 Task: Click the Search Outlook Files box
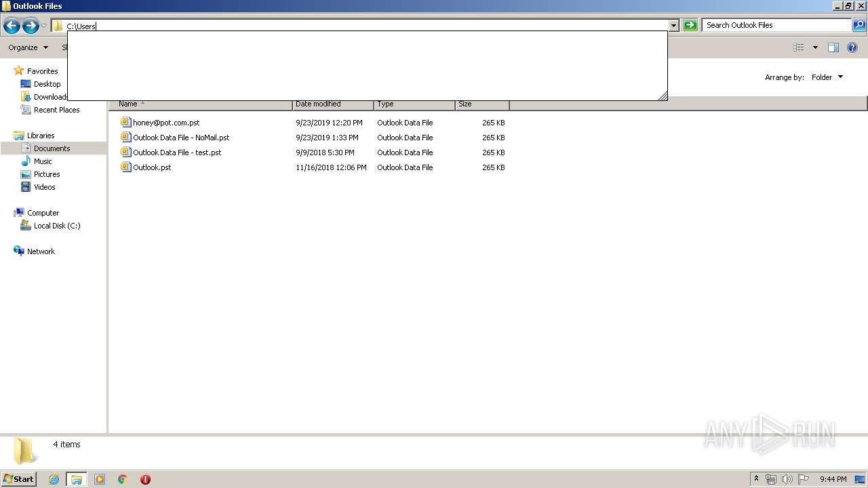(x=776, y=25)
